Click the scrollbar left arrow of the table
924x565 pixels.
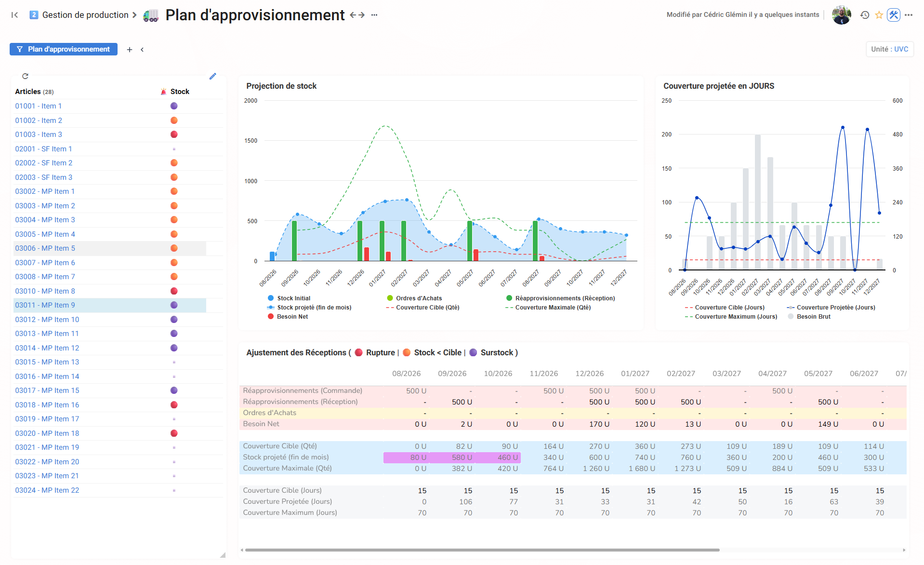click(242, 550)
